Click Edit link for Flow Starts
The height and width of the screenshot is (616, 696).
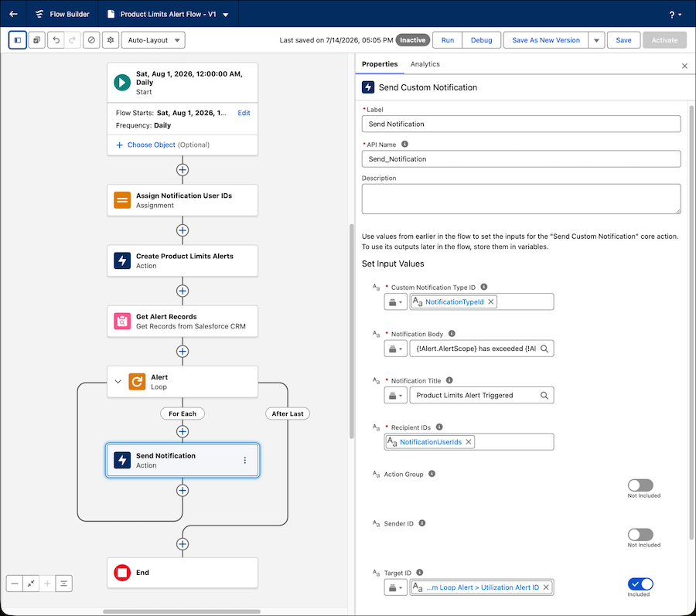click(x=244, y=113)
